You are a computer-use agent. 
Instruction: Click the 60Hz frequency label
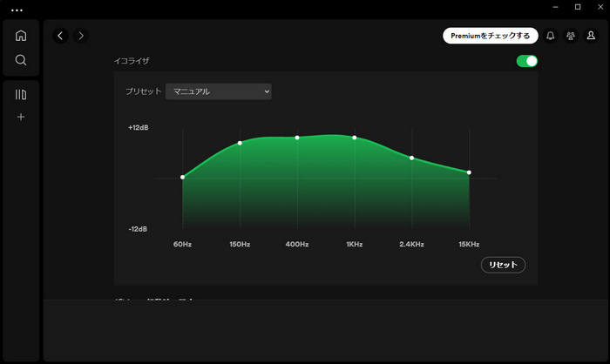(182, 244)
